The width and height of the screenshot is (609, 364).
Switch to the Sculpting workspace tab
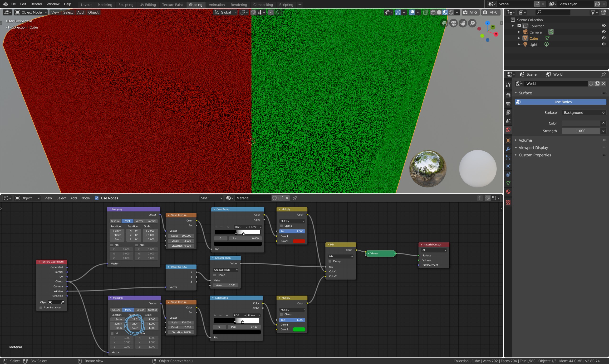(126, 5)
